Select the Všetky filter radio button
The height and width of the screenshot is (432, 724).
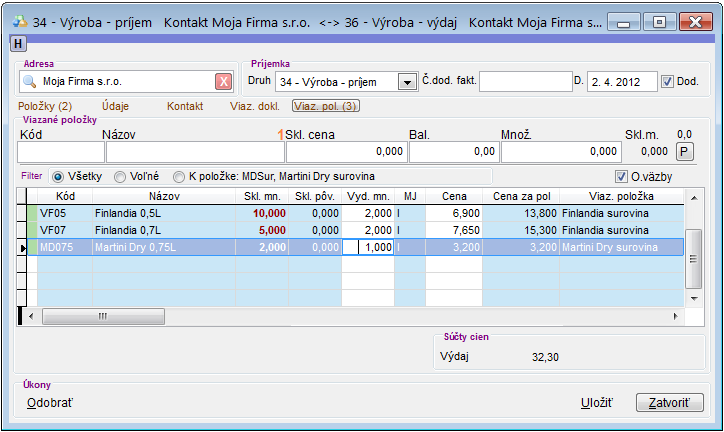pos(57,177)
